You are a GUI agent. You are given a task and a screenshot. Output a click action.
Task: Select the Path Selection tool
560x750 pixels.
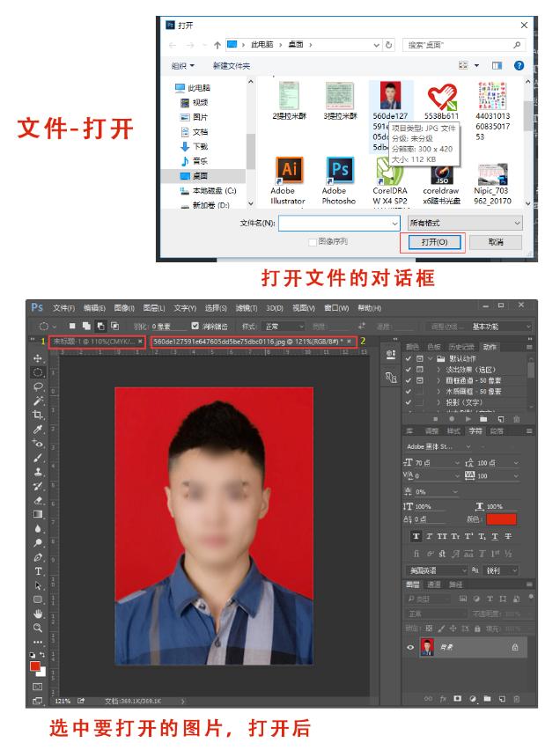[x=38, y=585]
